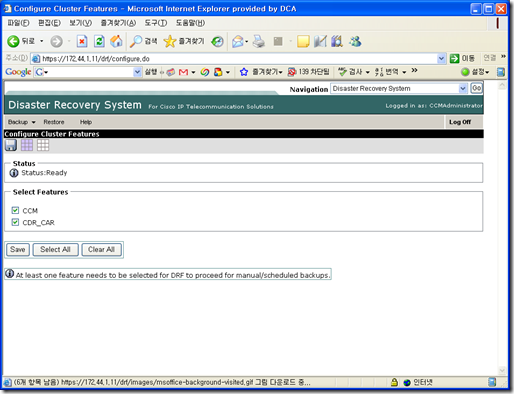
Task: Open the 보기(V) menu
Action: click(x=80, y=23)
